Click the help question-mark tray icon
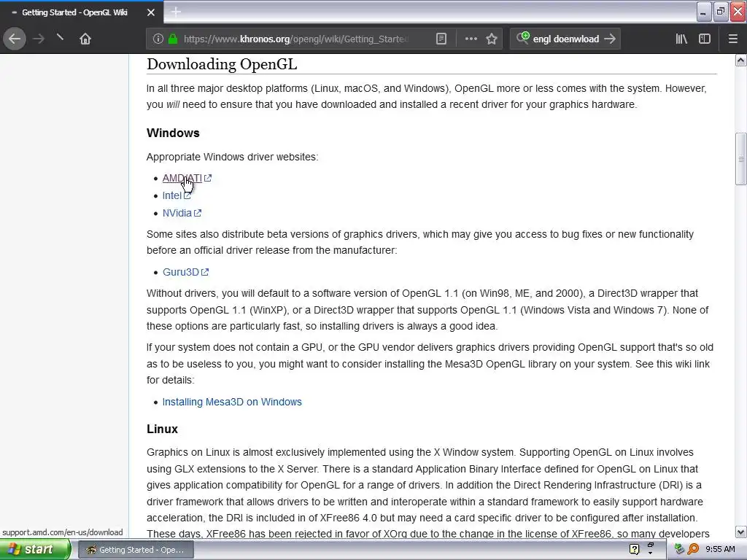This screenshot has height=560, width=747. tap(634, 550)
